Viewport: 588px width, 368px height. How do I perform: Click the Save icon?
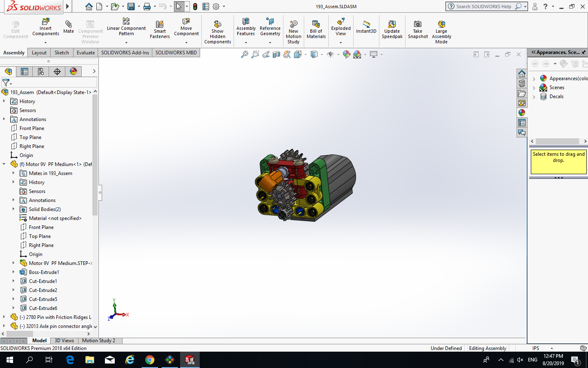pos(131,7)
